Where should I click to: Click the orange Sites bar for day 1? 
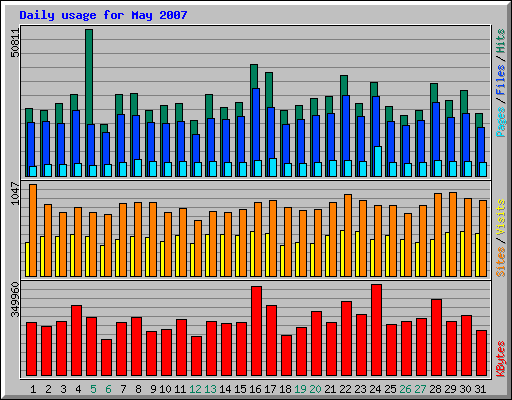33,230
